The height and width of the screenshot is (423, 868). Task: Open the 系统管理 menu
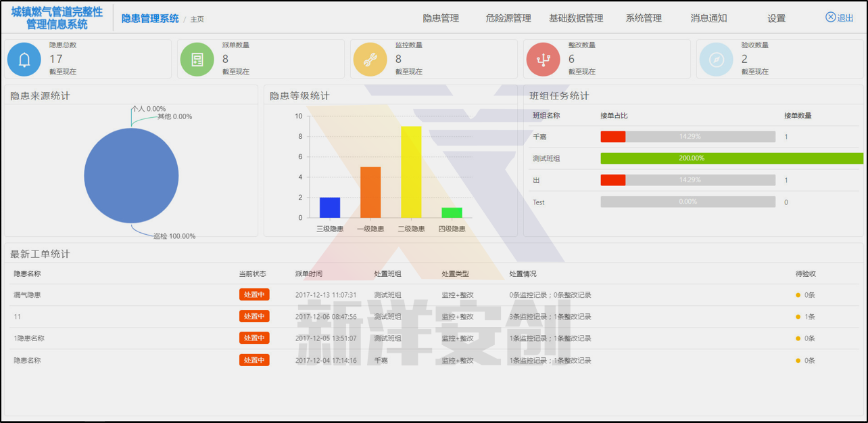[644, 18]
